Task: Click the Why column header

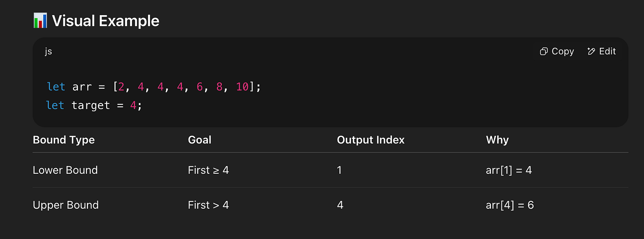Action: coord(497,140)
